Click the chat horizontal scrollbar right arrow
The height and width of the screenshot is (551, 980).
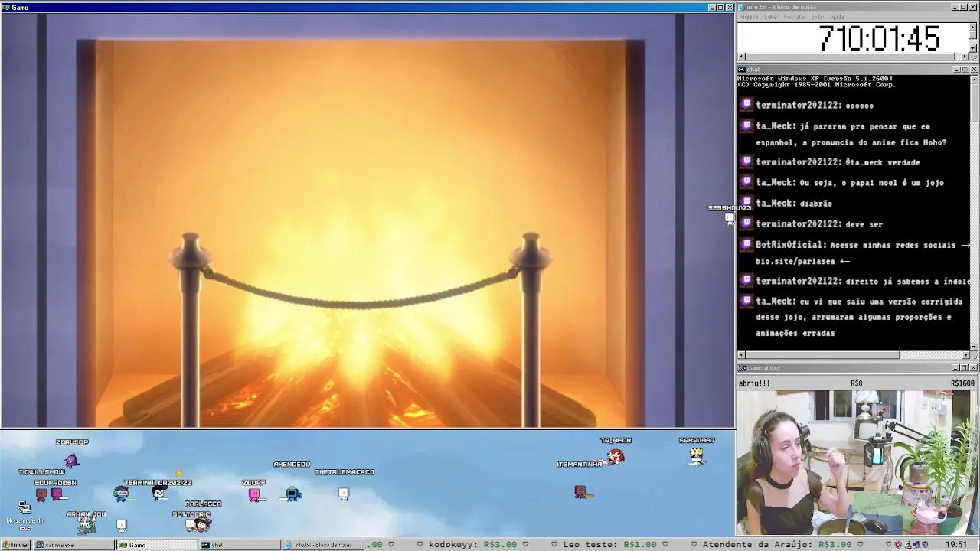click(965, 355)
